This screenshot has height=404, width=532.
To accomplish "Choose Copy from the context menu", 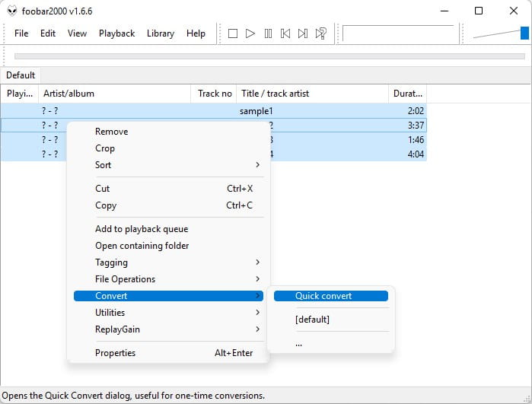I will point(168,205).
